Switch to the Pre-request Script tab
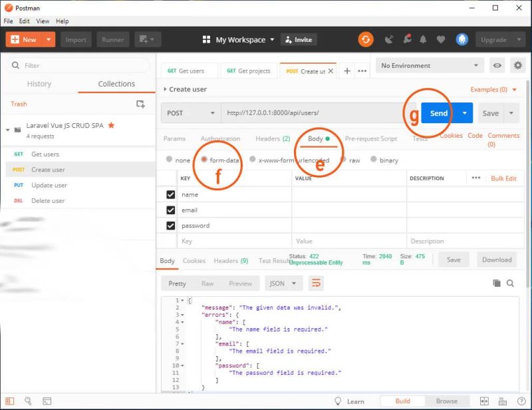Viewport: 532px width, 410px height. [x=371, y=138]
